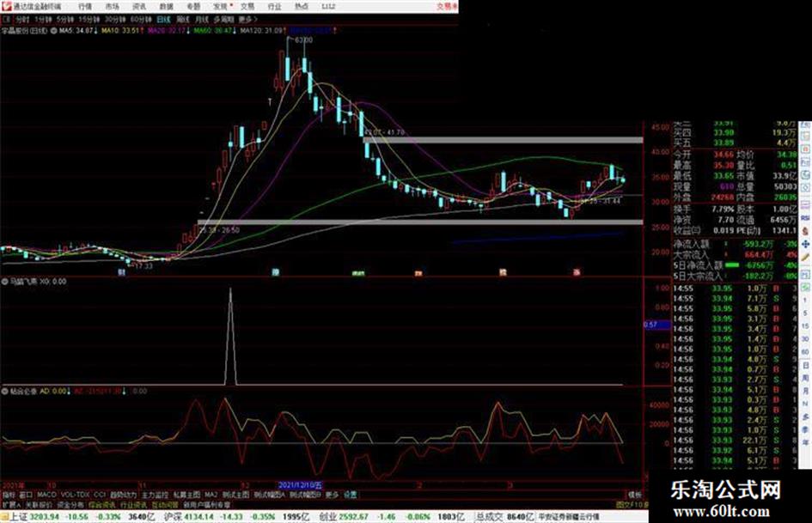812x523 pixels.
Task: Select the 日 period button in the right sidebar
Action: [805, 366]
